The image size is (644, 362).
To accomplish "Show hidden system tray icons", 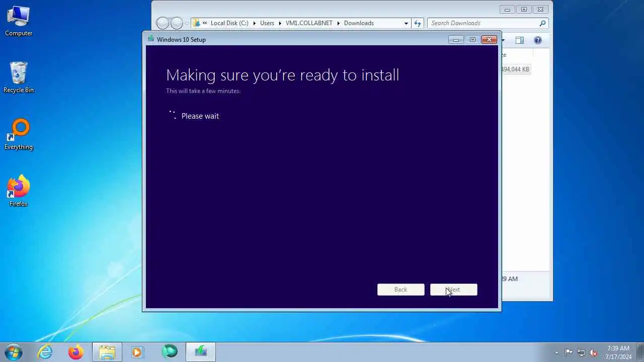I will [x=556, y=352].
